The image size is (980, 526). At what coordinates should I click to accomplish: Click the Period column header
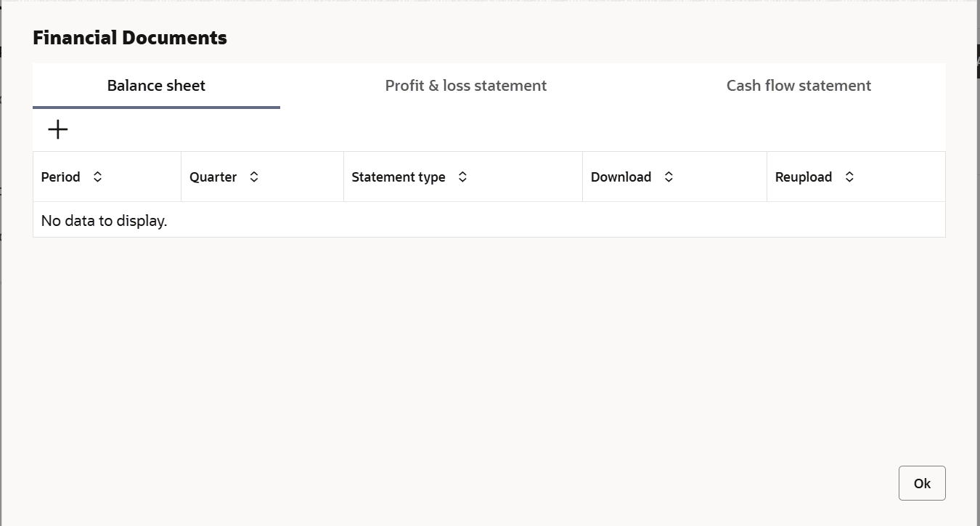[61, 177]
